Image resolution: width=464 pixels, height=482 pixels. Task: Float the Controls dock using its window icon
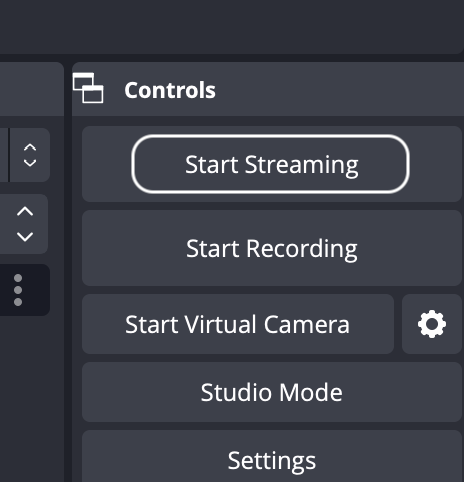[88, 88]
